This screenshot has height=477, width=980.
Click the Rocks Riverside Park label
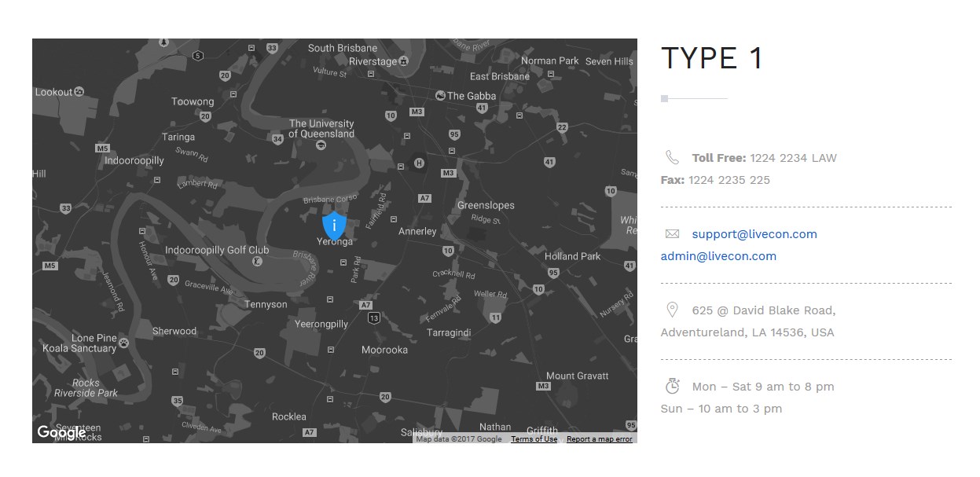[86, 387]
